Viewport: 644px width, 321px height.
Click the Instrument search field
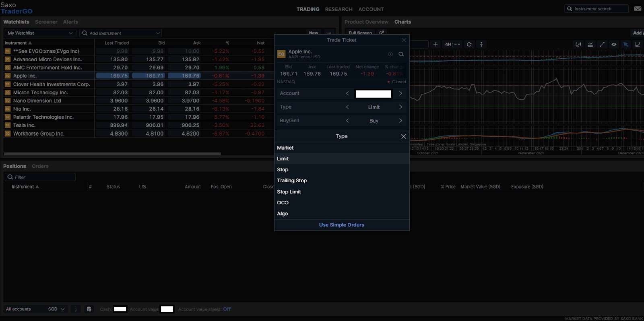(596, 8)
